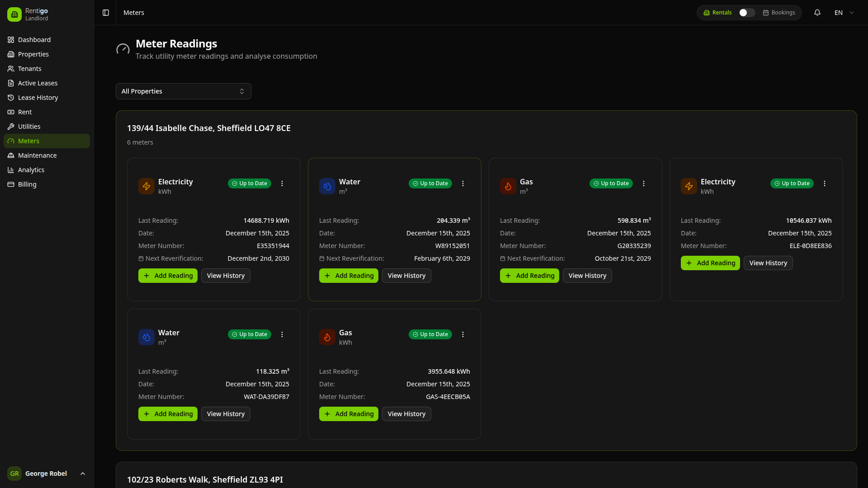Open Lease History from sidebar
The height and width of the screenshot is (488, 868).
(38, 98)
